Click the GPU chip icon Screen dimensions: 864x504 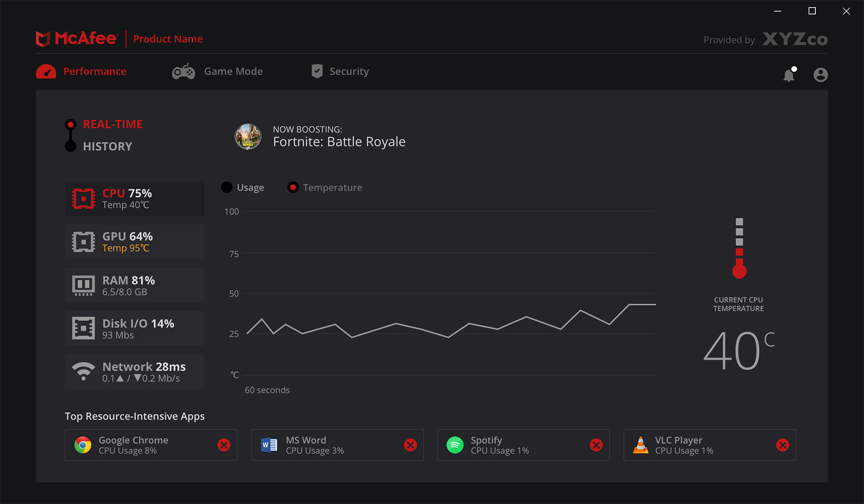point(83,242)
